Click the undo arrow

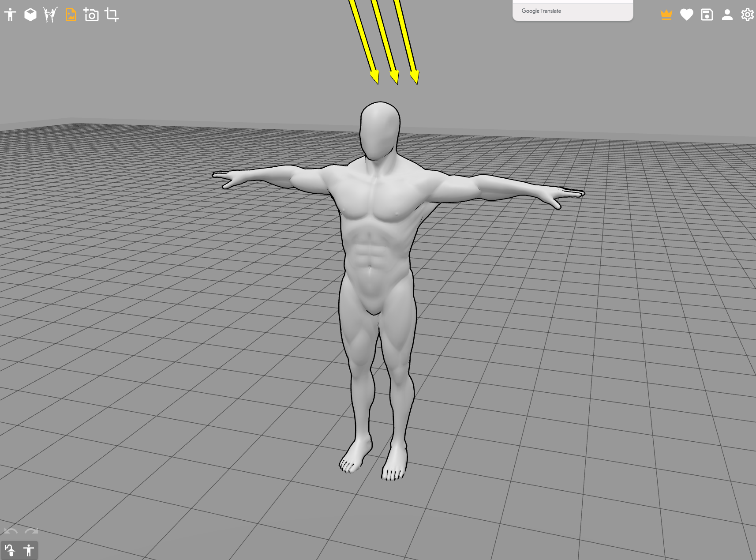click(11, 531)
